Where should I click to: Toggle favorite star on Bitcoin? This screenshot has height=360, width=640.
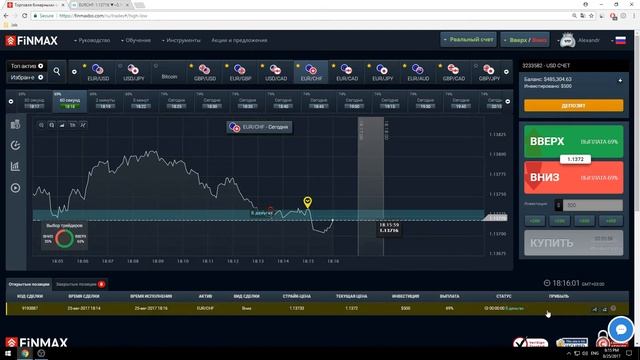(156, 66)
